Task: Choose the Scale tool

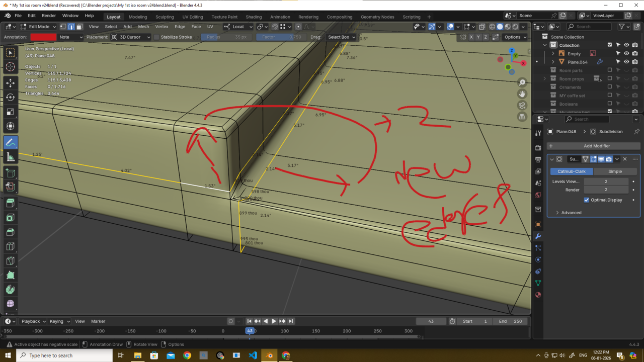Action: tap(10, 112)
